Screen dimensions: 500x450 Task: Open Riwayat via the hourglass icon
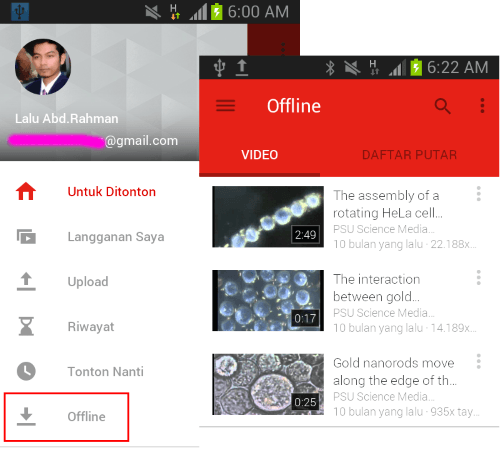point(26,326)
